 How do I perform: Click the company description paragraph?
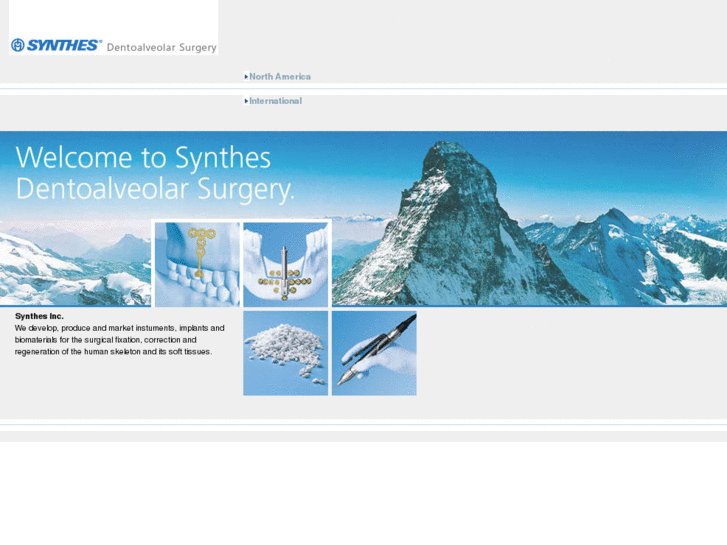tap(119, 340)
